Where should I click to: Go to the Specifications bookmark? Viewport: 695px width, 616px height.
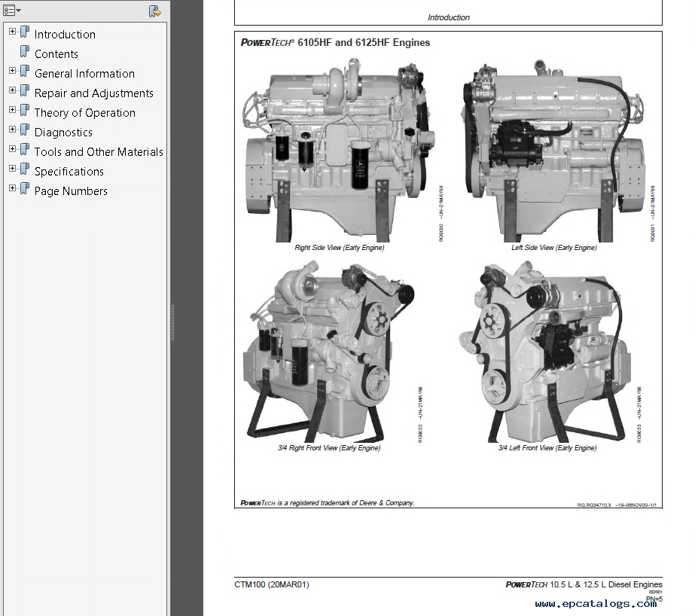[69, 172]
